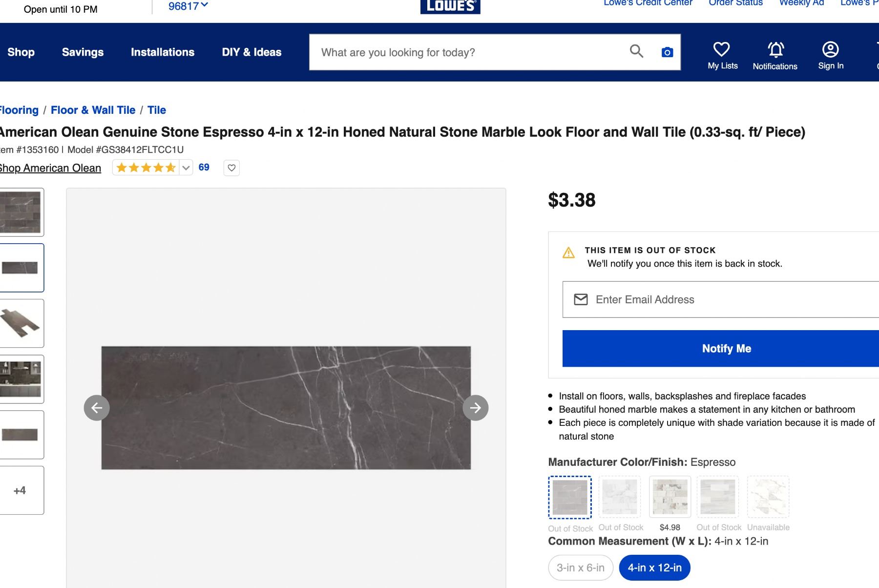Viewport: 879px width, 588px height.
Task: Choose the $4.98 color swatch
Action: click(x=670, y=497)
